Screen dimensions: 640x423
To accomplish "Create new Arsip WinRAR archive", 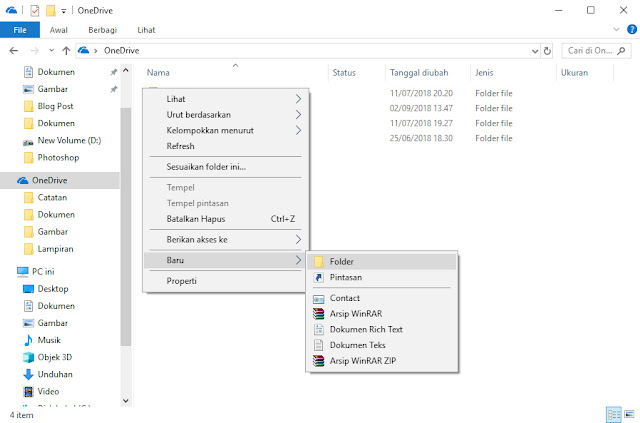I will pos(382,314).
